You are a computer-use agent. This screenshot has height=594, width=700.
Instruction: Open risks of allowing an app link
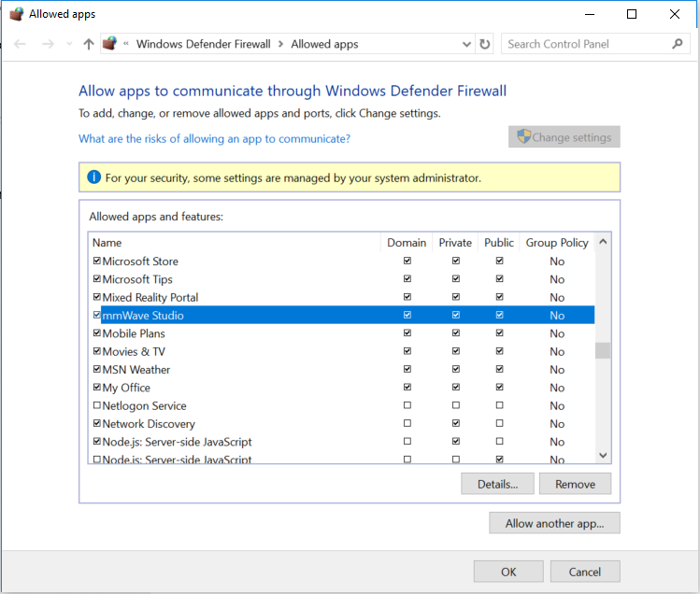214,139
